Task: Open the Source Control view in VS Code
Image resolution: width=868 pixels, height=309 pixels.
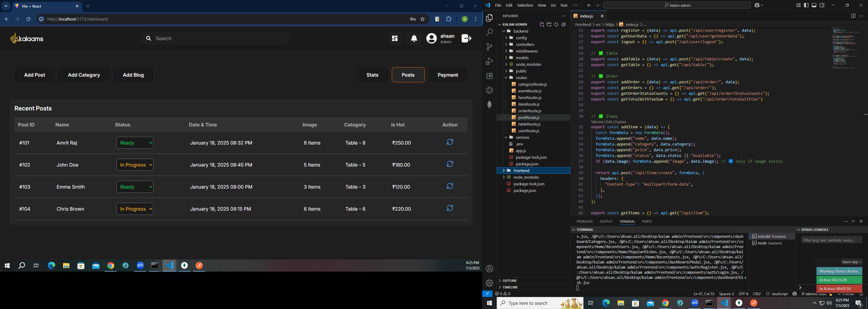Action: [x=489, y=47]
